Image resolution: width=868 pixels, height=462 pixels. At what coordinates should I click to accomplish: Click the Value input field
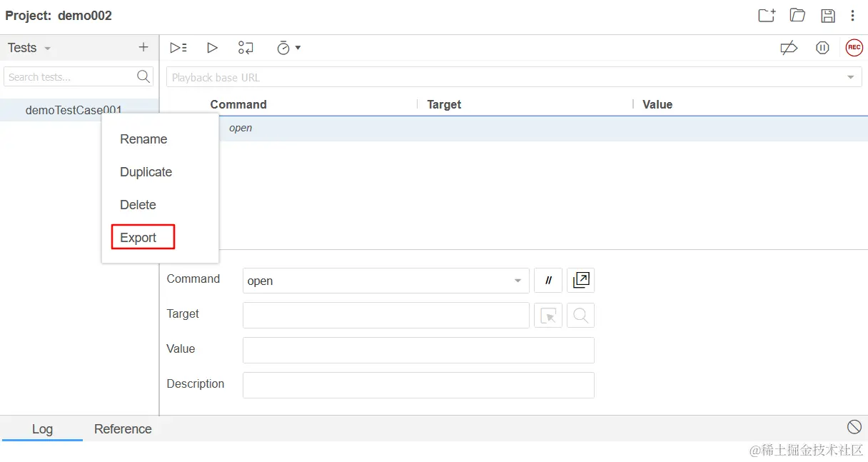418,350
